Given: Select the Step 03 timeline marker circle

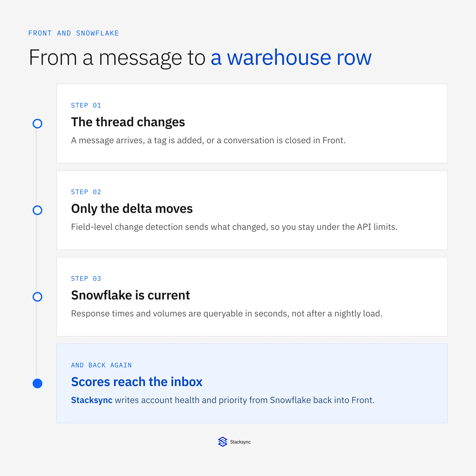Looking at the screenshot, I should tap(37, 297).
